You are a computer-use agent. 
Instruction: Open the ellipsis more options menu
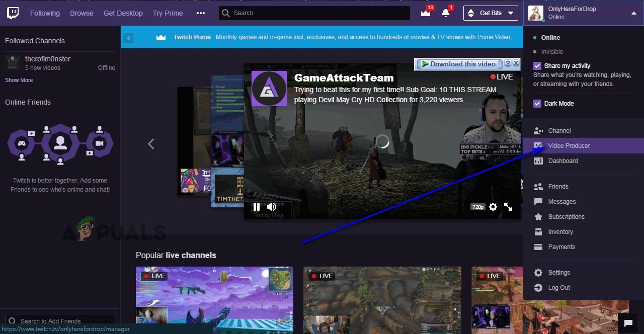click(x=200, y=13)
